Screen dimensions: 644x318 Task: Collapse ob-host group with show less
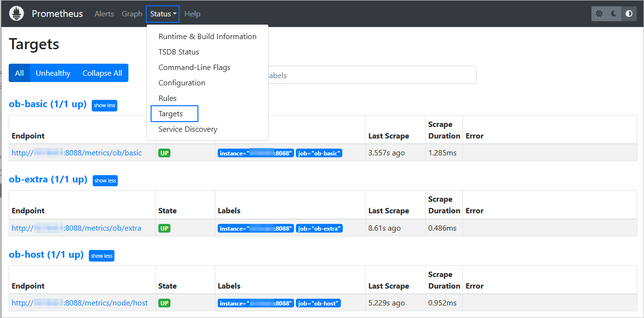101,256
